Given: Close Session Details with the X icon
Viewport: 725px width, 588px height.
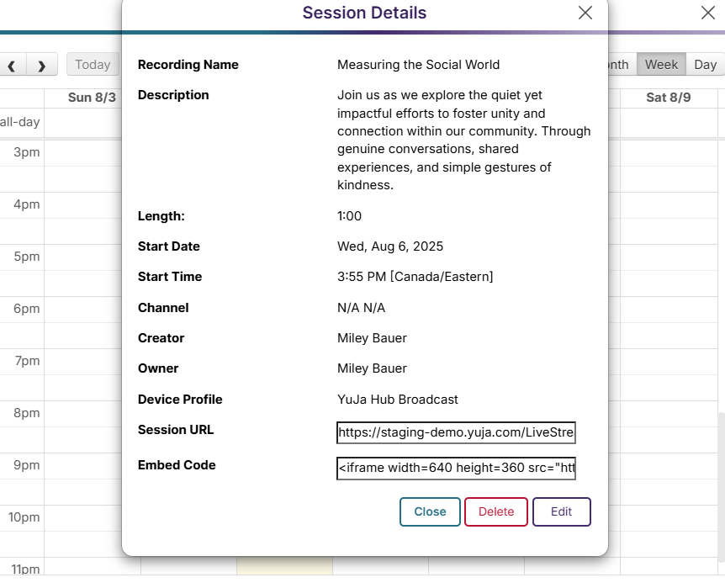Looking at the screenshot, I should coord(585,13).
